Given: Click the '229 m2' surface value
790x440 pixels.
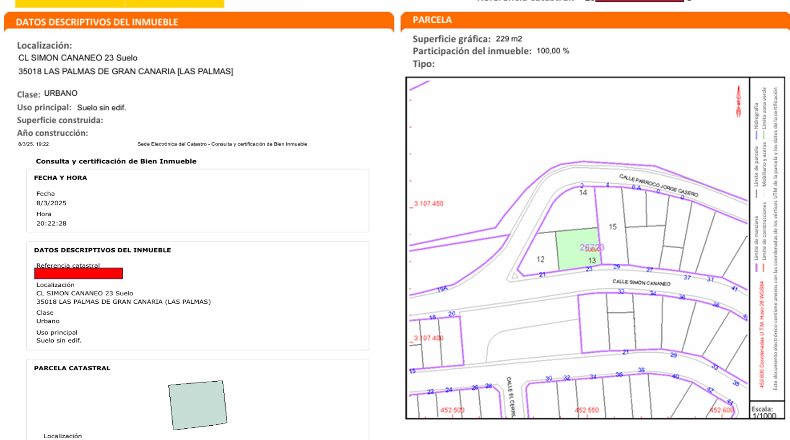Looking at the screenshot, I should (x=509, y=39).
